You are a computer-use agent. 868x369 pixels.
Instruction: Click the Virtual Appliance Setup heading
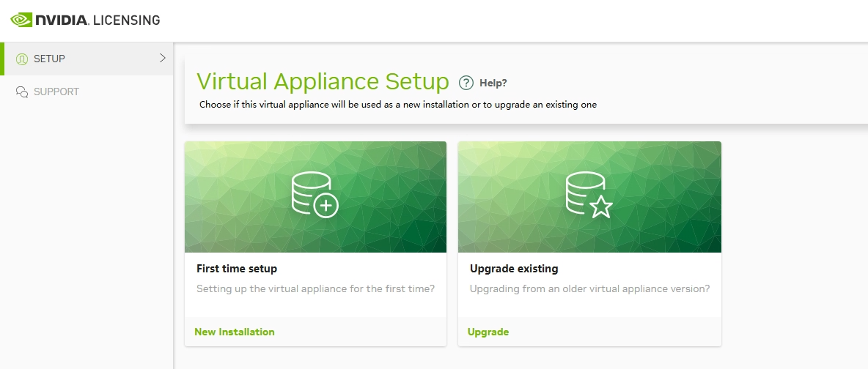click(x=323, y=81)
